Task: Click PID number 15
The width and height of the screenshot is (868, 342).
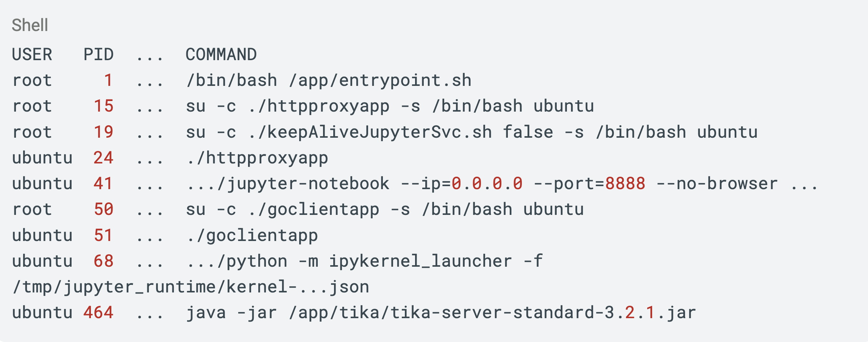Action: click(103, 106)
